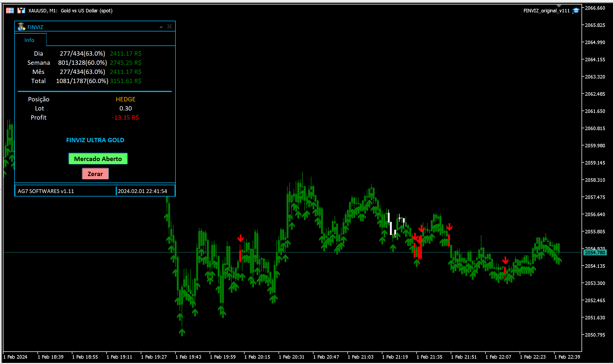Screen dimensions: 613x364
Task: Select the lowest green buy arrow near 19:43
Action: 182,332
